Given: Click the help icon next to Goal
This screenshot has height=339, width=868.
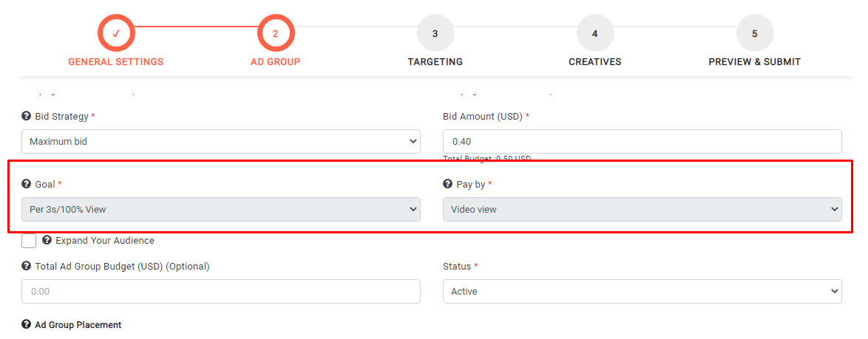Looking at the screenshot, I should click(x=27, y=184).
